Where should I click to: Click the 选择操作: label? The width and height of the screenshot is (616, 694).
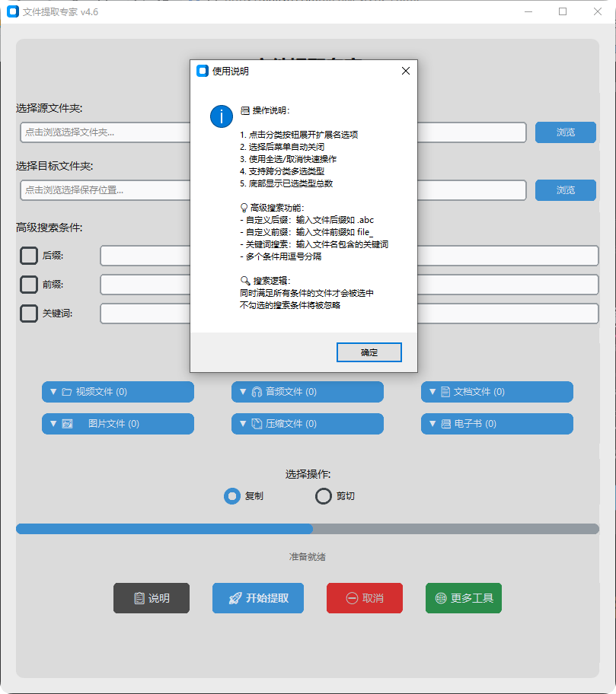pos(308,475)
